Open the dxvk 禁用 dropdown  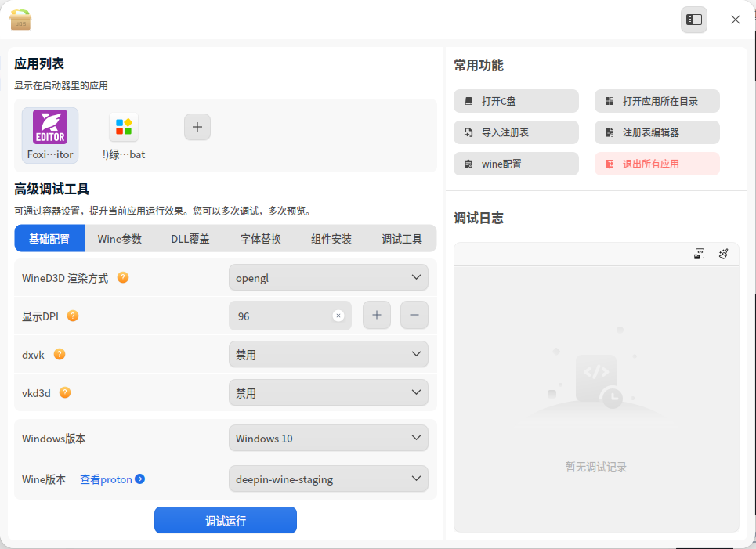click(328, 354)
